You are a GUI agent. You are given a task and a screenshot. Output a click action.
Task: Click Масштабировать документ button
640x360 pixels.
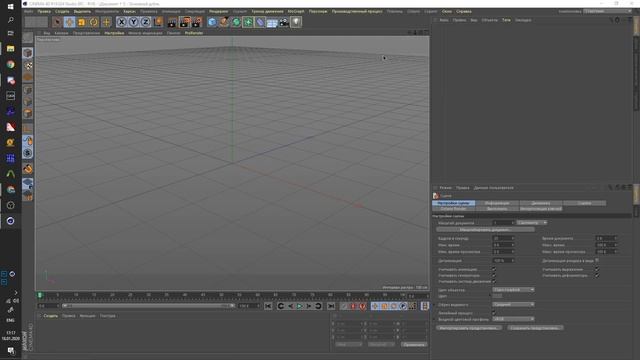tap(485, 230)
